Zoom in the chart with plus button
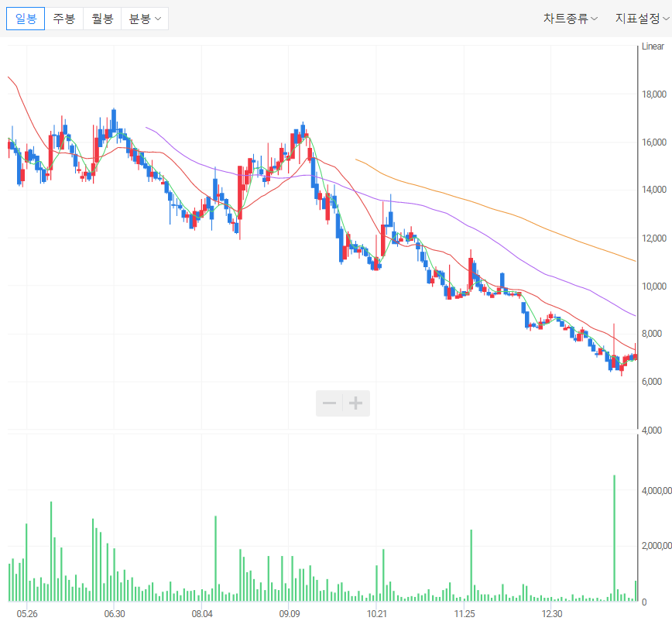 (355, 403)
